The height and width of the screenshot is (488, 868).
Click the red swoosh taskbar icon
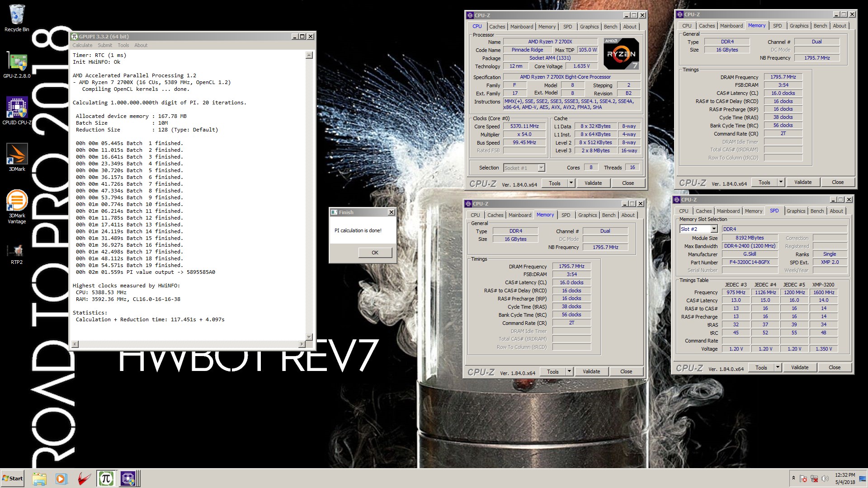click(x=84, y=479)
